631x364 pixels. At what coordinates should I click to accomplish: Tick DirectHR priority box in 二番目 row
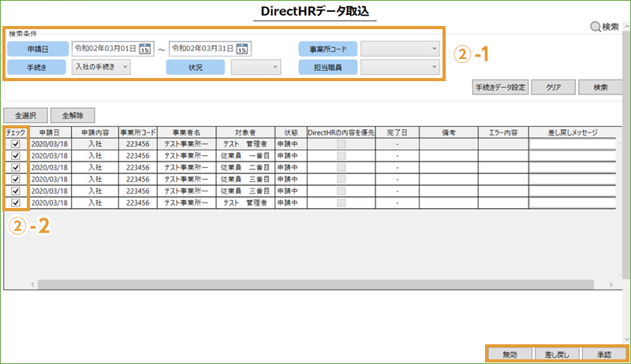click(x=342, y=167)
